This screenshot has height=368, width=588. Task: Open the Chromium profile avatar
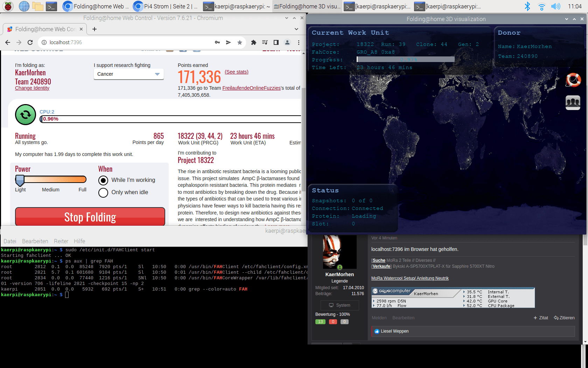click(287, 42)
